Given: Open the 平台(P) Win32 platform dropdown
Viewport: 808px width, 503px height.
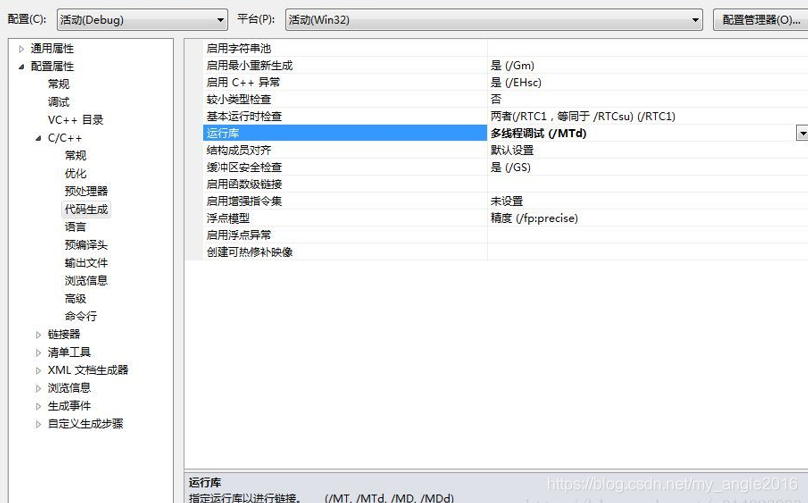Looking at the screenshot, I should (x=494, y=20).
